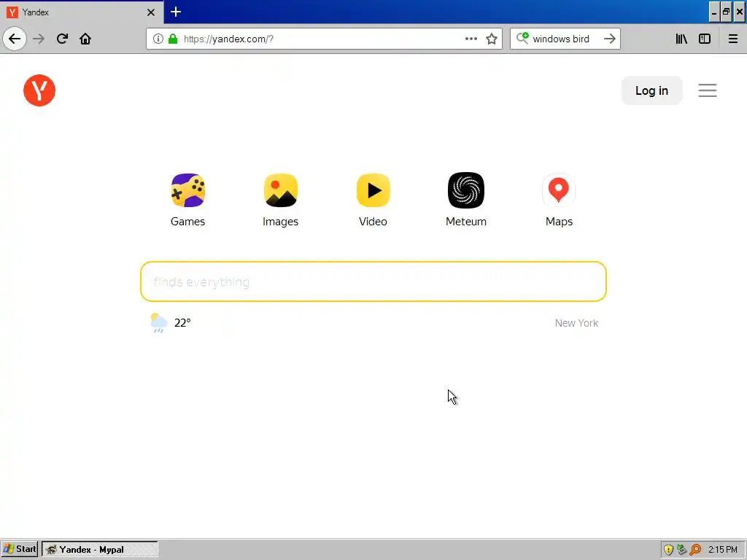The width and height of the screenshot is (747, 560).
Task: Click the Yandex logo on the page
Action: [x=39, y=90]
